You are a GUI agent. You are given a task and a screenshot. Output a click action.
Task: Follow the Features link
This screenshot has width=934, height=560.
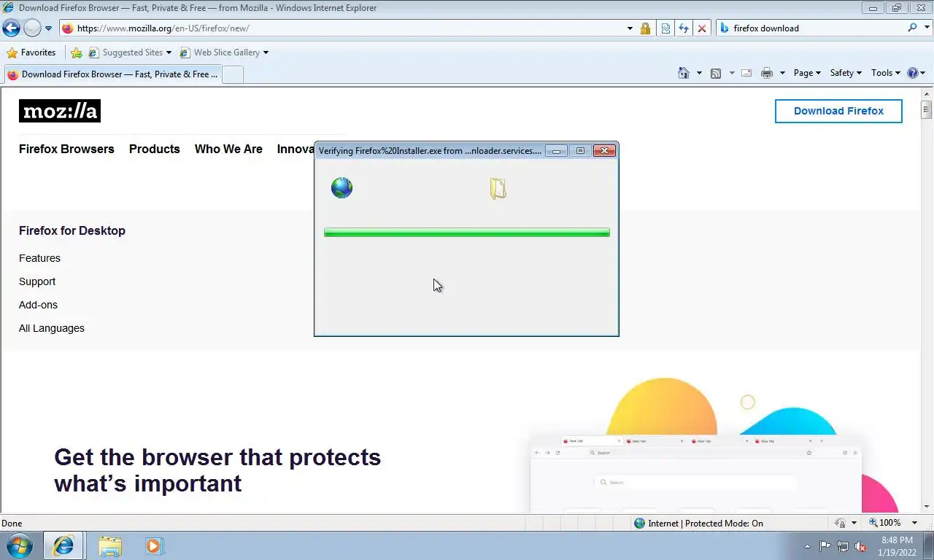point(39,258)
